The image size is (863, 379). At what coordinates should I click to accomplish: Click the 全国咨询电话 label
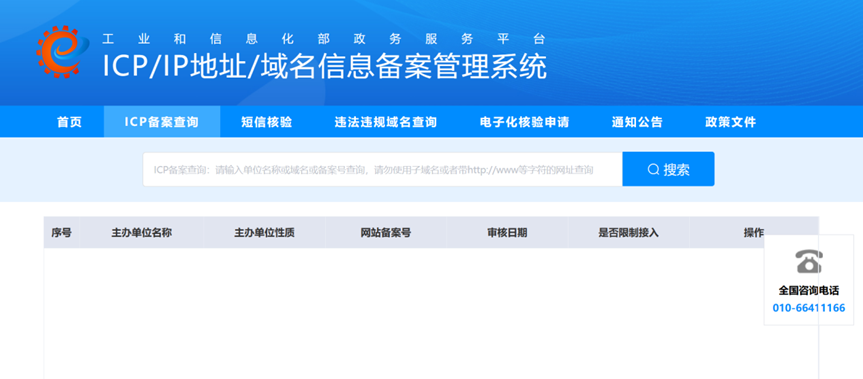pyautogui.click(x=809, y=291)
